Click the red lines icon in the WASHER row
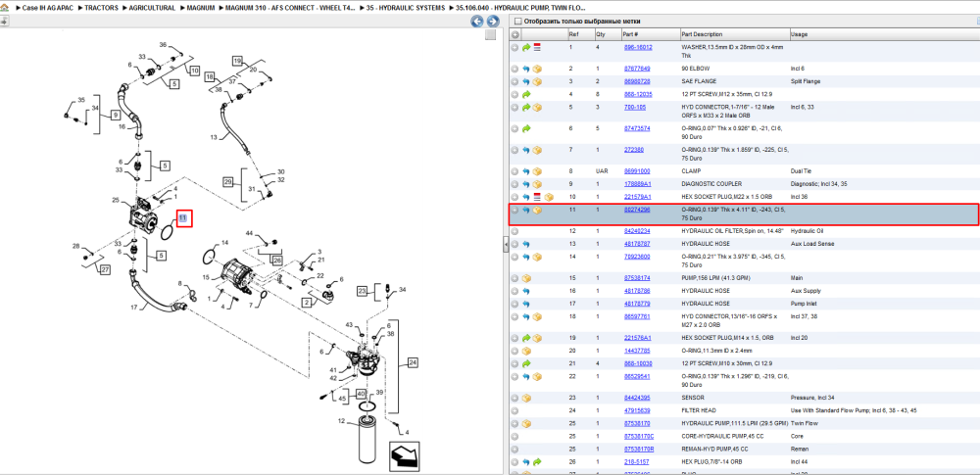Image resolution: width=980 pixels, height=475 pixels. pos(536,47)
